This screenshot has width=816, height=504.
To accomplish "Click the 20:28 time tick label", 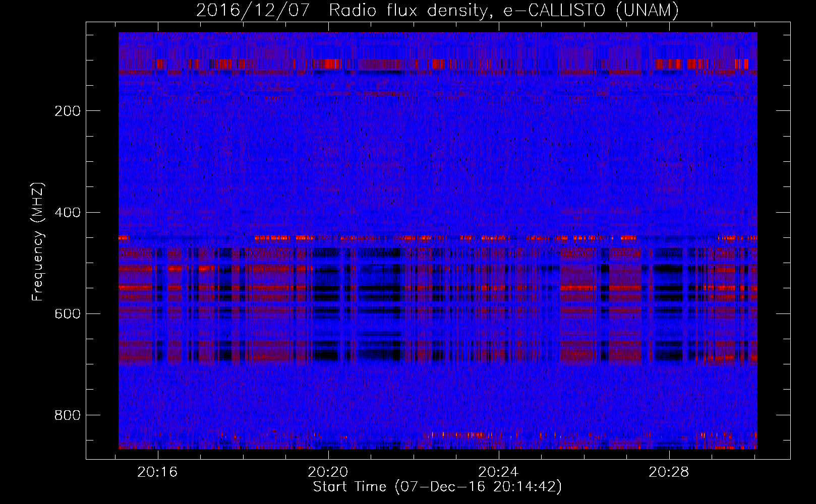I will pos(669,472).
